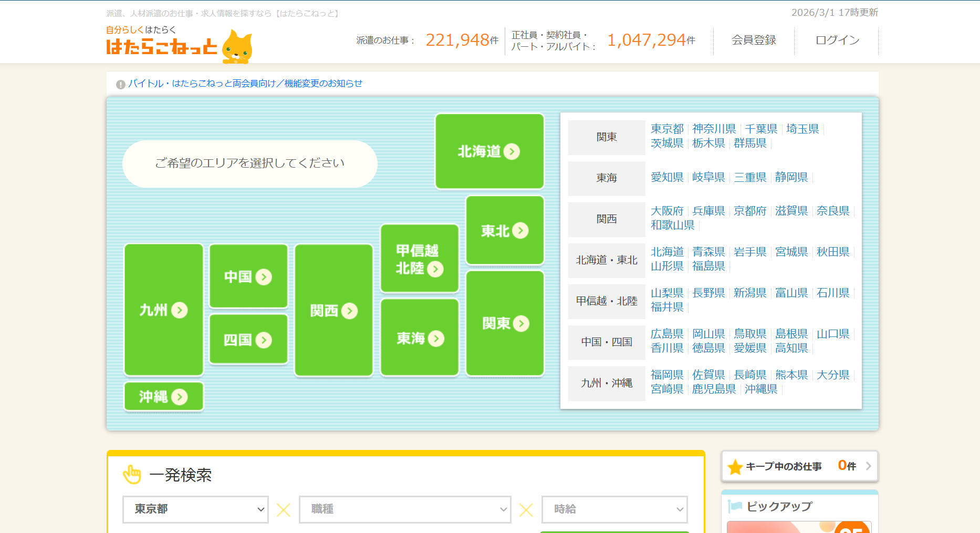Screen dimensions: 980x533
Task: Read the バイトル feature change notice
Action: [x=245, y=84]
